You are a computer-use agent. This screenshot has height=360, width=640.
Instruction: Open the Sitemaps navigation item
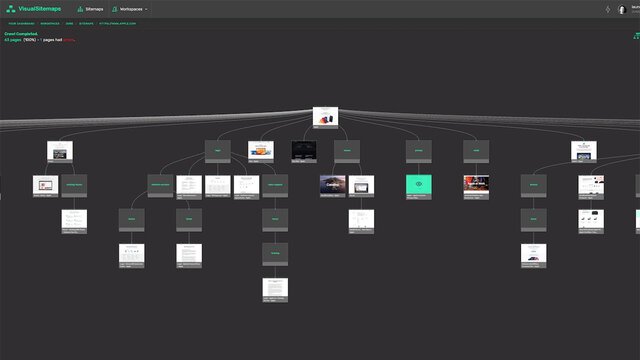90,9
